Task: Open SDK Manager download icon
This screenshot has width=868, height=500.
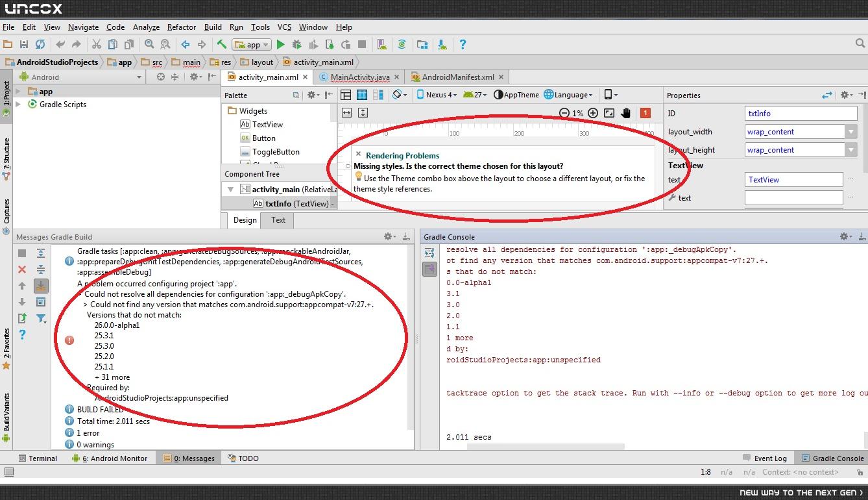Action: (442, 45)
